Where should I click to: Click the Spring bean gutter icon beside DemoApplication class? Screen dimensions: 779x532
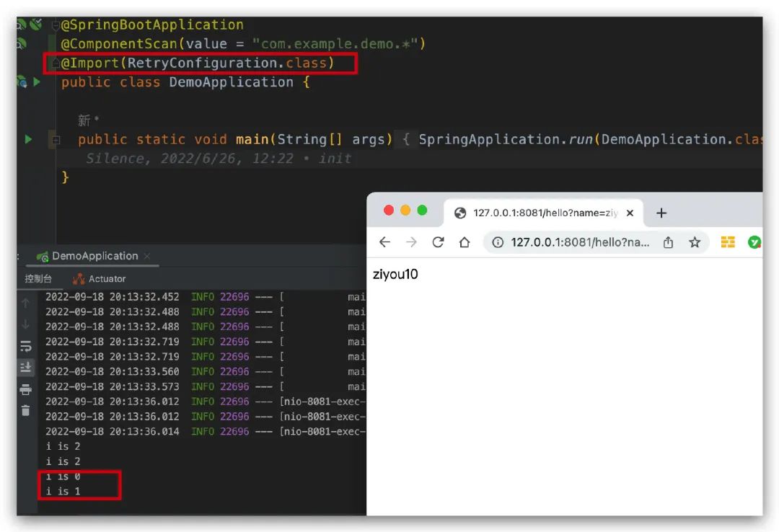(22, 81)
